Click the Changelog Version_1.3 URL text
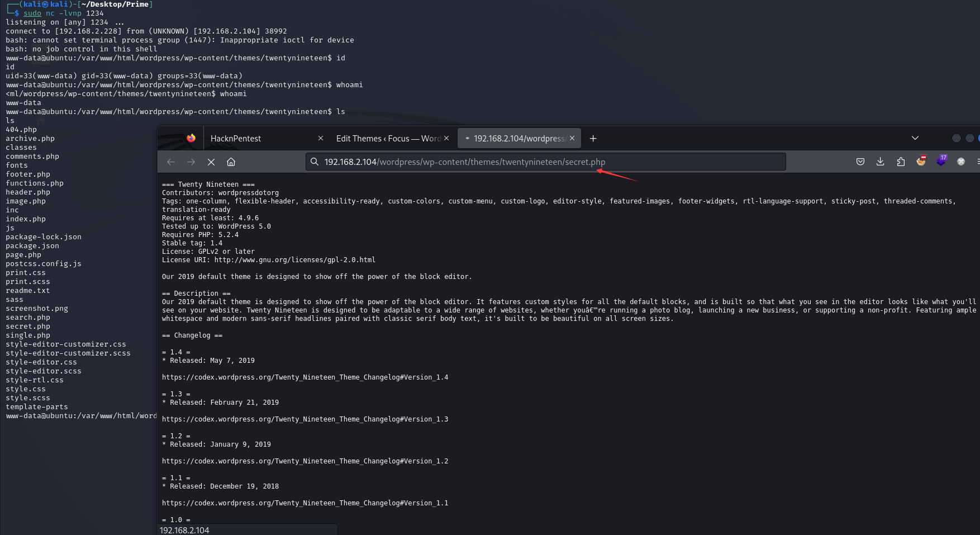 305,419
